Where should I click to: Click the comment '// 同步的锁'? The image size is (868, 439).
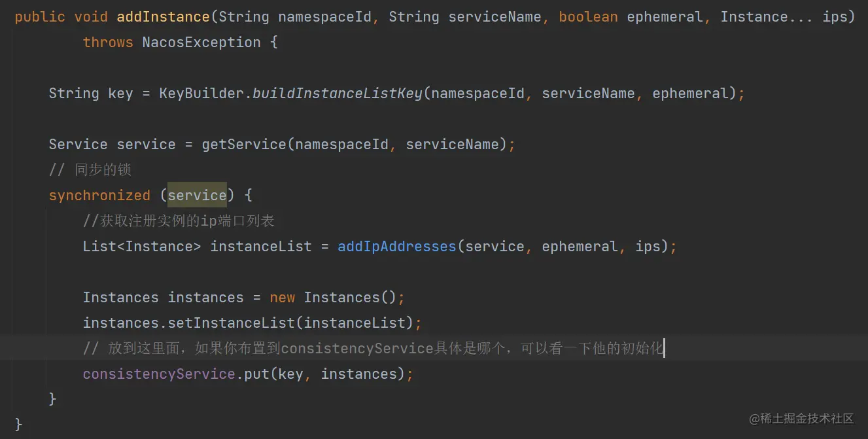click(x=90, y=170)
